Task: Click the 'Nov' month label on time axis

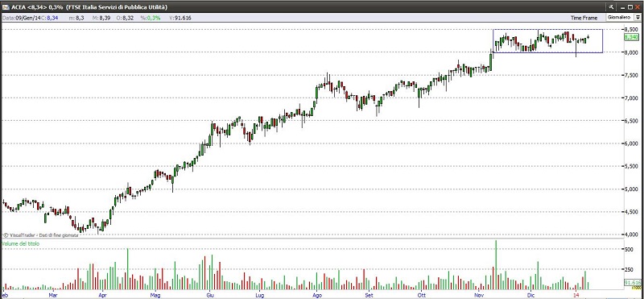Action: [x=478, y=295]
